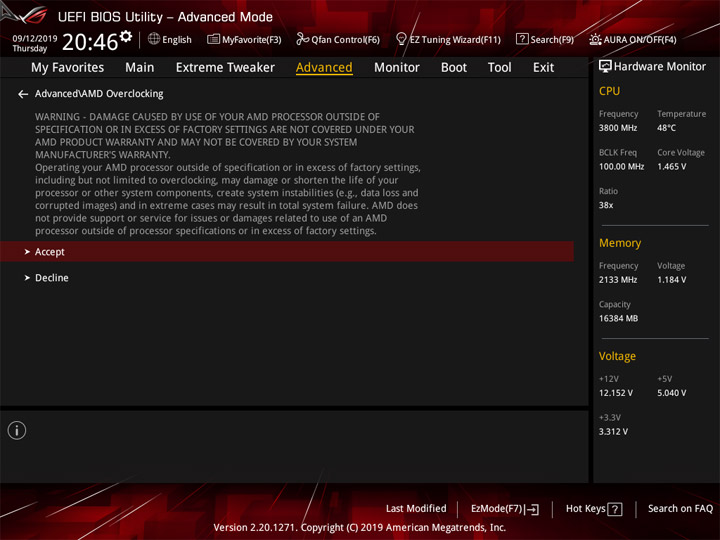Open the Tool tab
Screen dimensions: 720x540
[500, 68]
